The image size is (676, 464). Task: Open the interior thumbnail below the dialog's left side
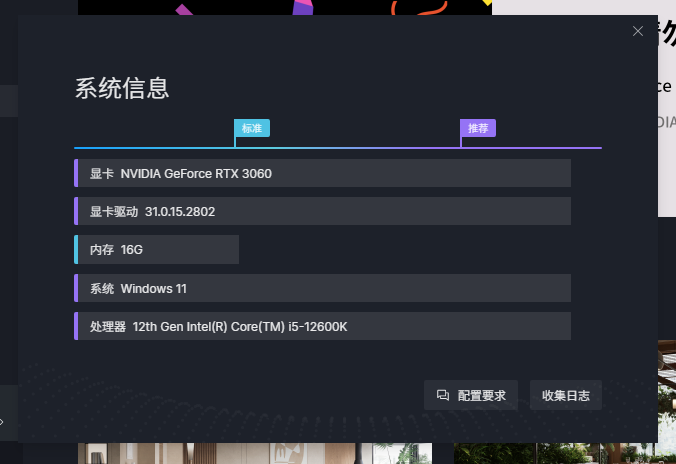pos(255,454)
